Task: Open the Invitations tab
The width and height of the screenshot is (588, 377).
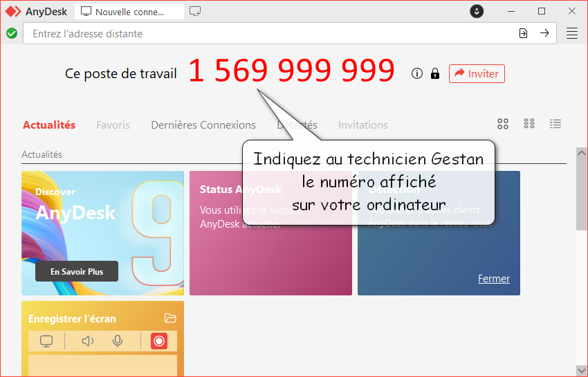Action: [363, 125]
